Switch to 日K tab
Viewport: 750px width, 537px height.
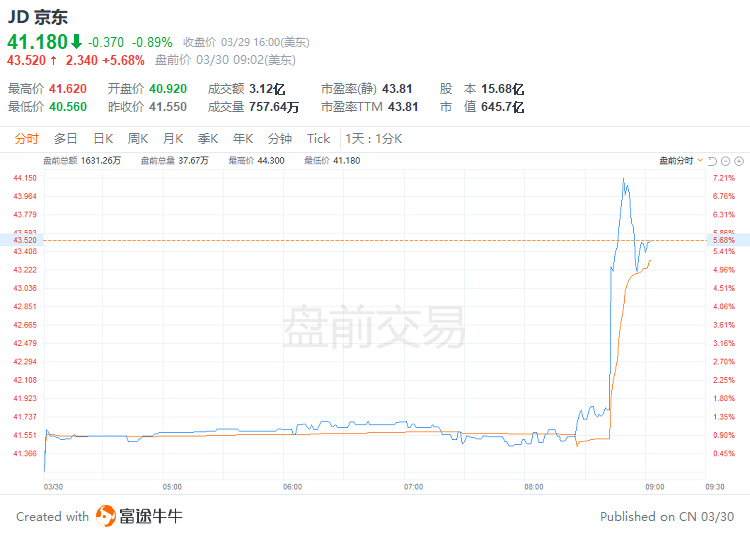click(x=103, y=139)
